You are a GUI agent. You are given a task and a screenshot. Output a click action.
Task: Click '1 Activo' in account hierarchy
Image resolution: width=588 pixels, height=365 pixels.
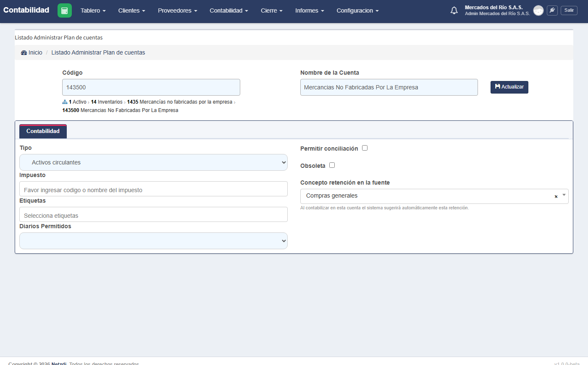pyautogui.click(x=78, y=102)
